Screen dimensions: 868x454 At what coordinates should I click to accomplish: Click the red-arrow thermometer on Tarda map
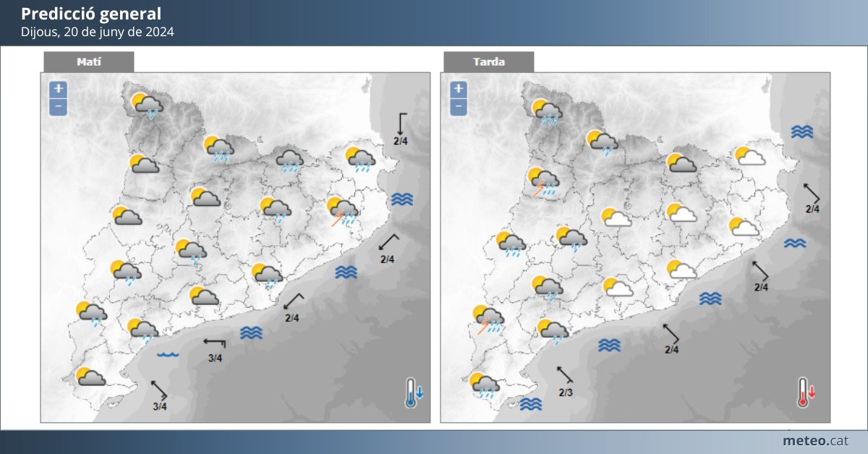click(807, 392)
